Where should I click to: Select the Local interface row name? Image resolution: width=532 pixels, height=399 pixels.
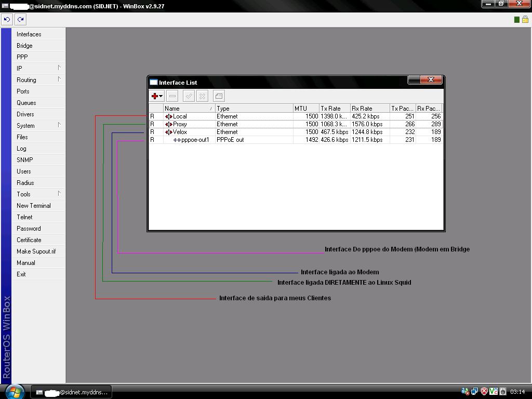coord(180,116)
